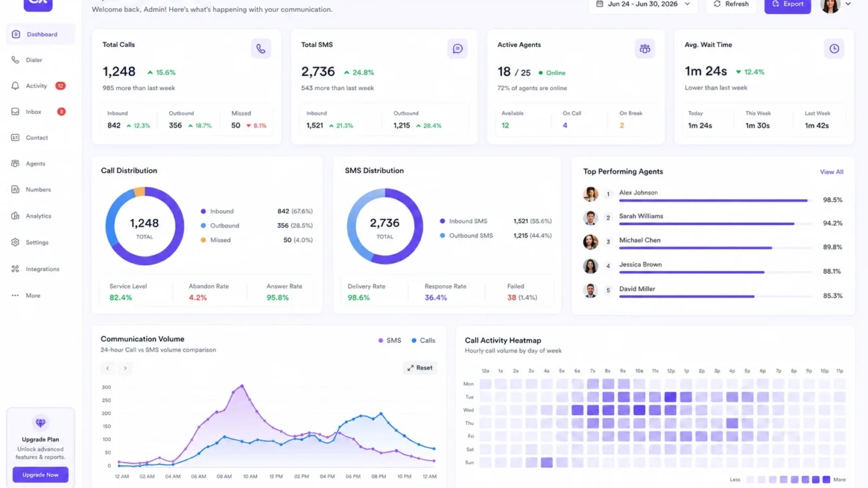Click the Agents people icon in sidebar
The width and height of the screenshot is (868, 488).
point(15,164)
